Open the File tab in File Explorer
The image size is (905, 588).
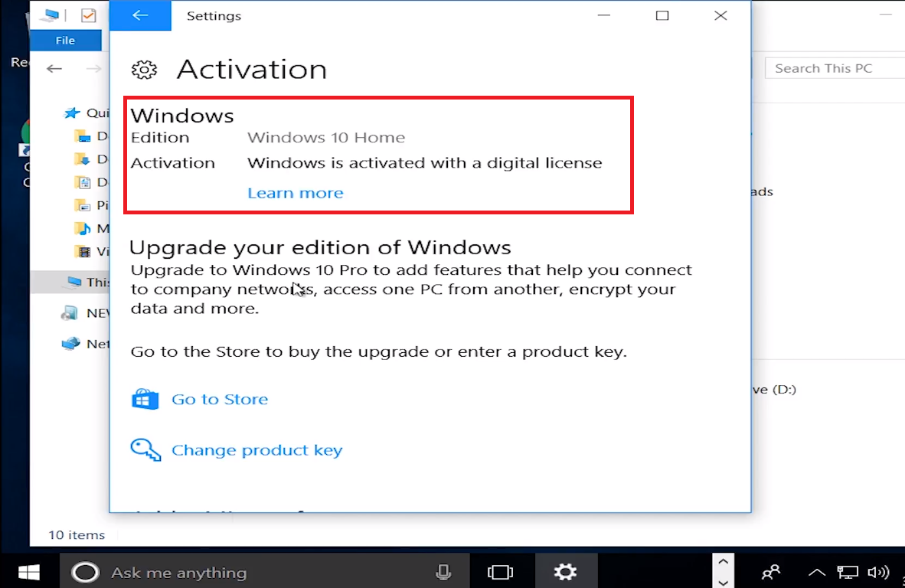(65, 41)
